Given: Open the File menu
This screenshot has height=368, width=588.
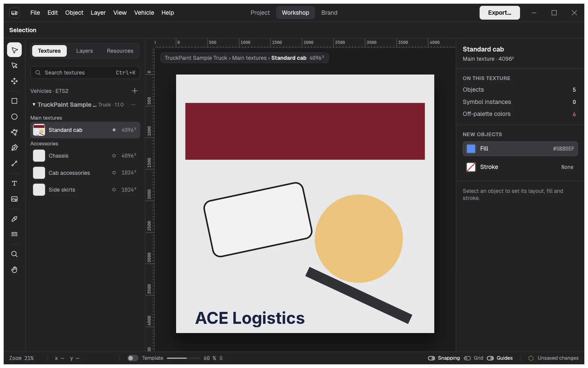Looking at the screenshot, I should (35, 13).
